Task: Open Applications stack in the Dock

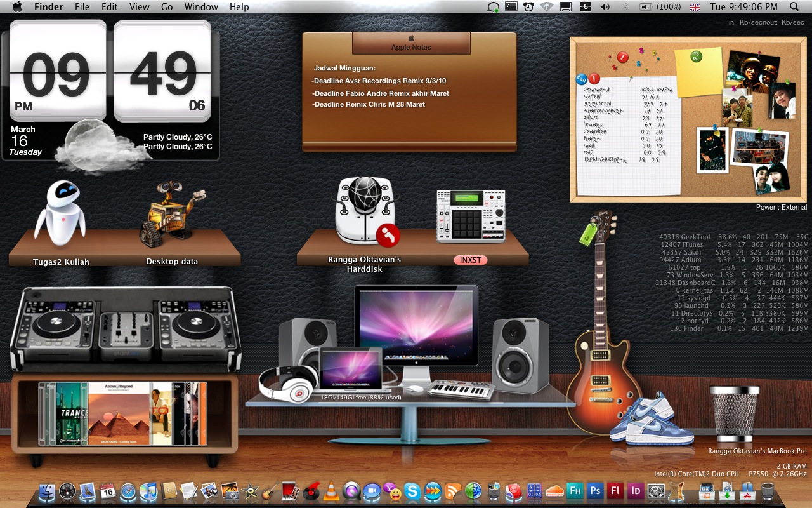Action: pos(747,491)
